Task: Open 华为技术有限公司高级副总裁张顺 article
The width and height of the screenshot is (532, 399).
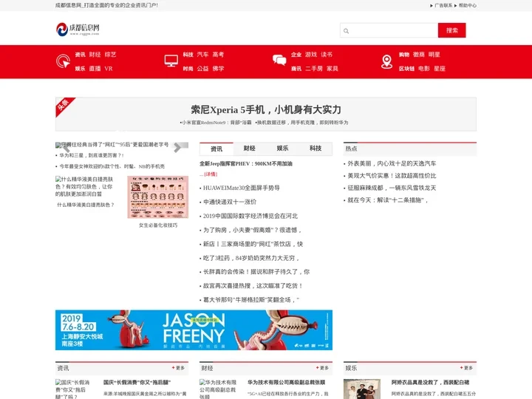Action: (x=287, y=383)
